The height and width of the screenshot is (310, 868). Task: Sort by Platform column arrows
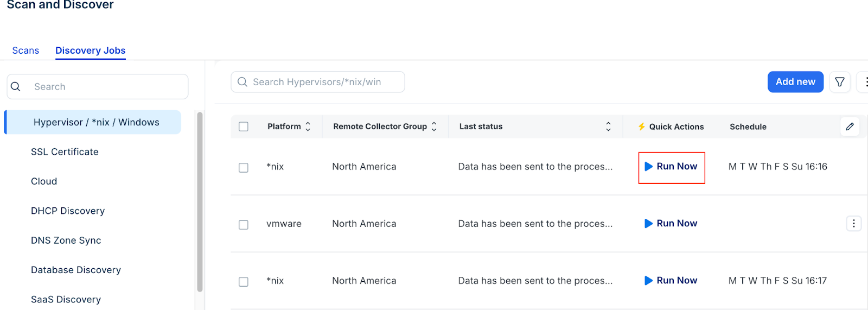308,126
